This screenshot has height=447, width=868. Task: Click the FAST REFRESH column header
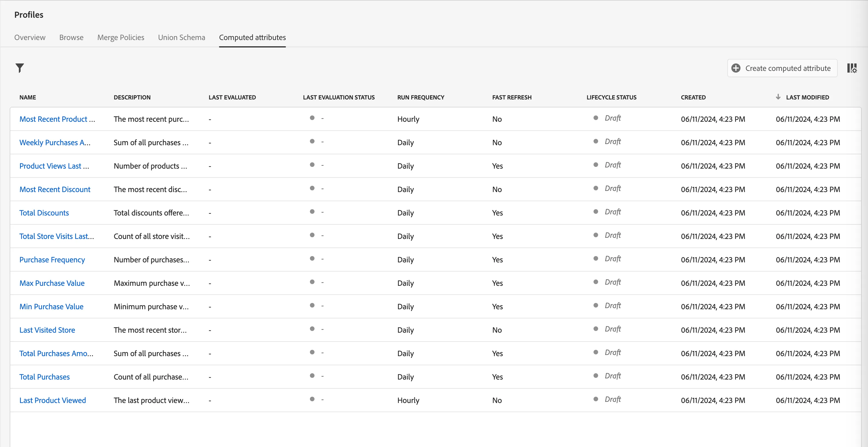coord(512,97)
